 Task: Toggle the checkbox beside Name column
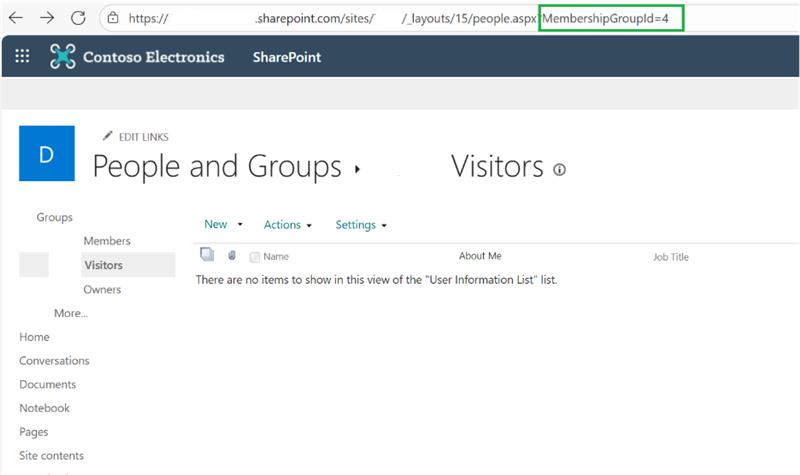pyautogui.click(x=255, y=257)
